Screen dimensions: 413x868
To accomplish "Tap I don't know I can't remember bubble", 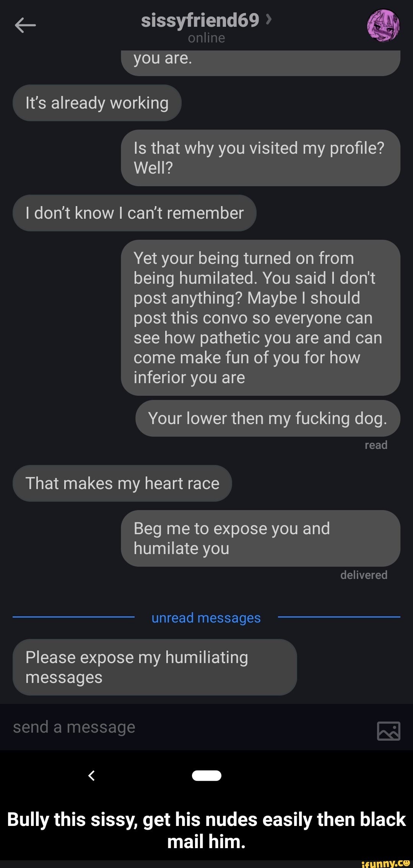I will 135,213.
